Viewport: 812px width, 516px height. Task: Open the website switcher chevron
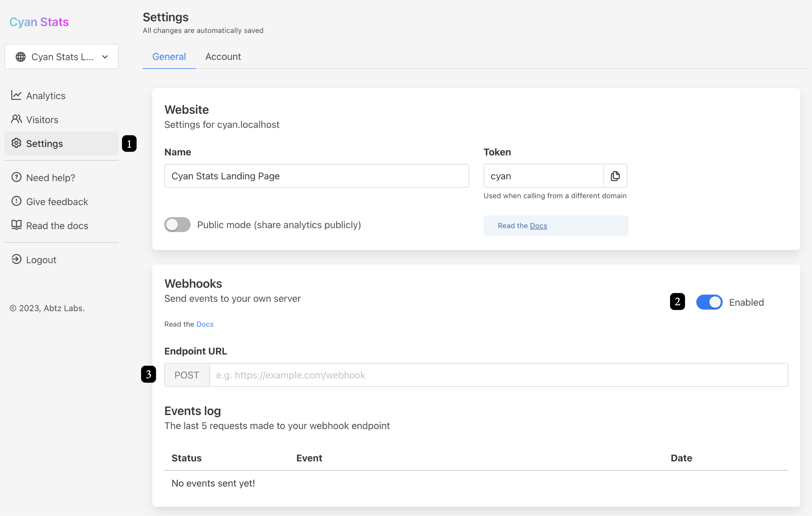click(x=105, y=57)
